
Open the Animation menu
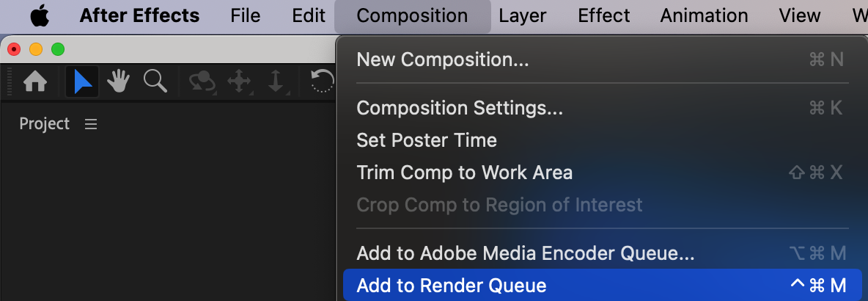point(704,16)
